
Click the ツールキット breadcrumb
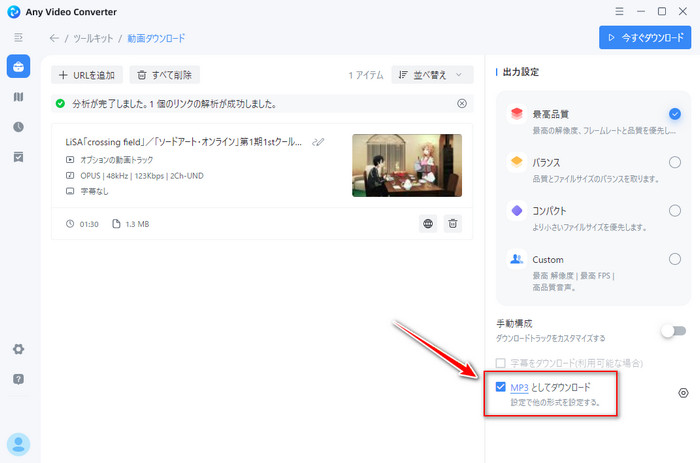click(93, 38)
